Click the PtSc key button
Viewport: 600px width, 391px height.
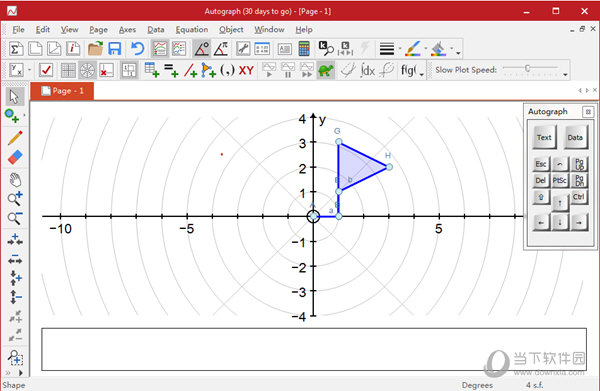[559, 180]
